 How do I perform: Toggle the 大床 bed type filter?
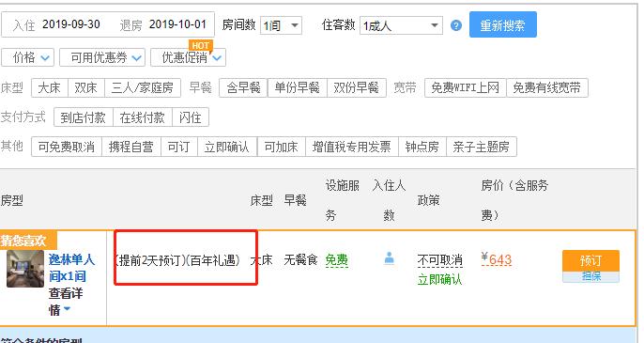pos(50,87)
